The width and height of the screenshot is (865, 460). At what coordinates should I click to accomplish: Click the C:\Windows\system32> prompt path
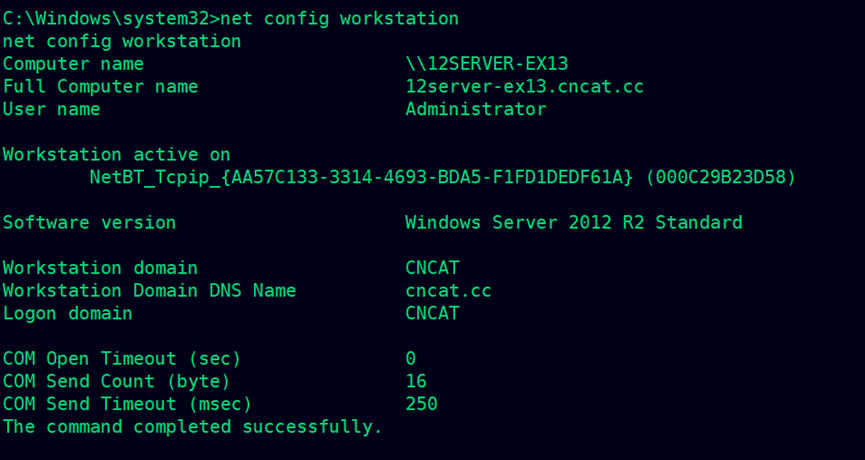point(111,19)
